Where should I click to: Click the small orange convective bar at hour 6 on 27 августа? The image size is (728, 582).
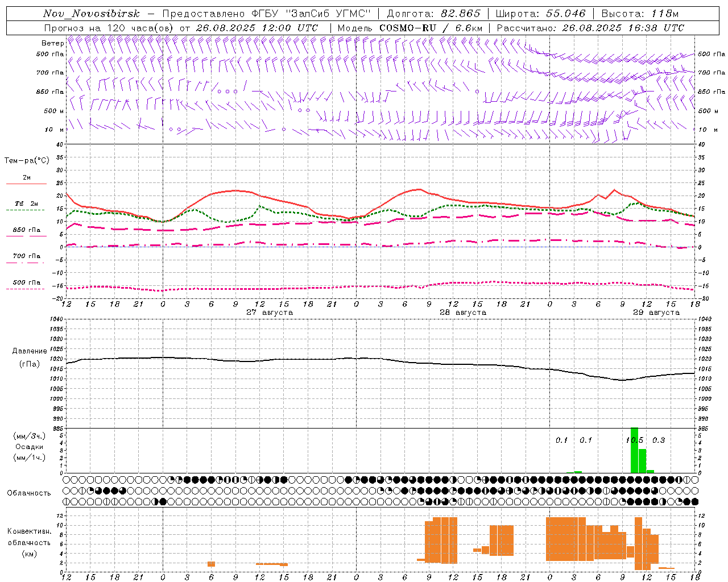pyautogui.click(x=211, y=564)
